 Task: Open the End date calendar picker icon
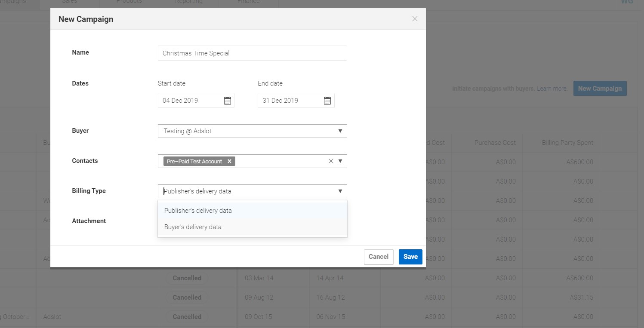(327, 101)
